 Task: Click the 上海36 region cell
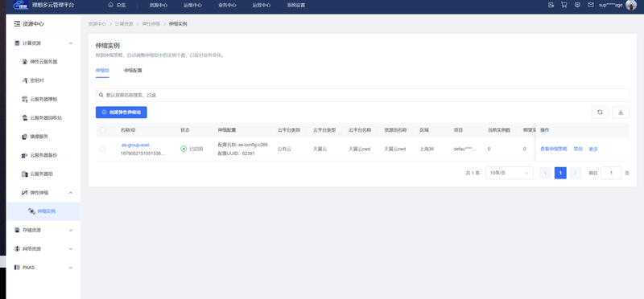(x=427, y=149)
